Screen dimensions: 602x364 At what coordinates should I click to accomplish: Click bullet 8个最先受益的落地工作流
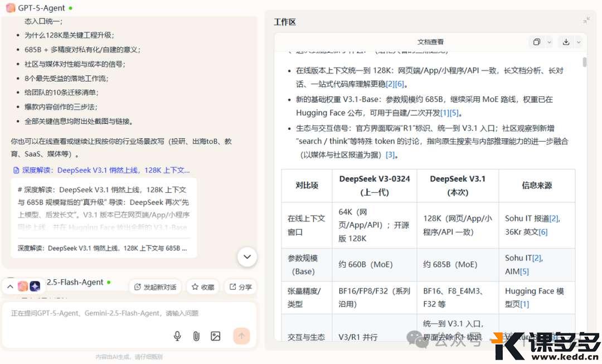(x=66, y=79)
